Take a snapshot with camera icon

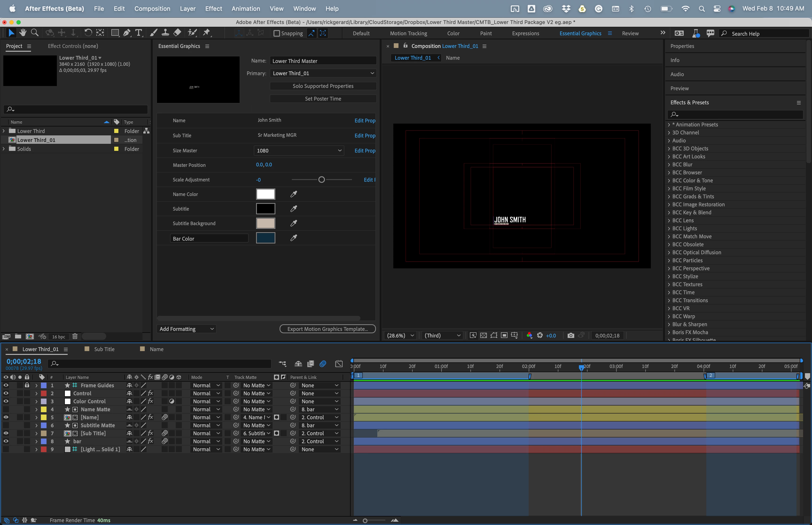point(571,335)
